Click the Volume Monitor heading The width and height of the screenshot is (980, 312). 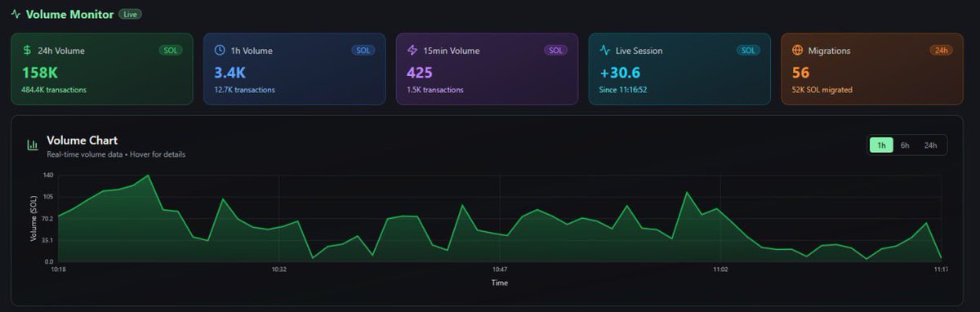(x=69, y=14)
